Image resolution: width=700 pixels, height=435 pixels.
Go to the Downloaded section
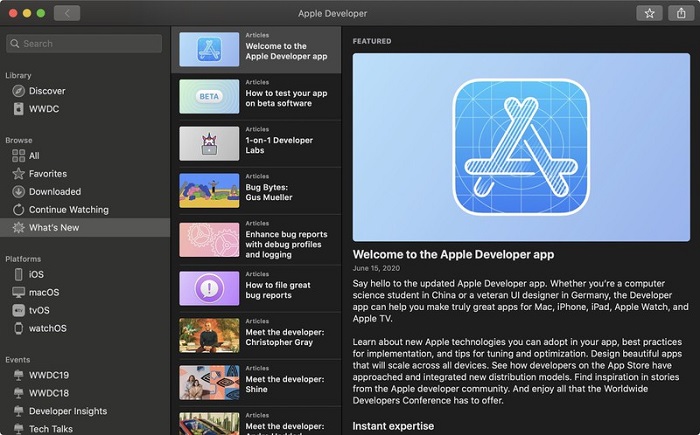(x=54, y=191)
